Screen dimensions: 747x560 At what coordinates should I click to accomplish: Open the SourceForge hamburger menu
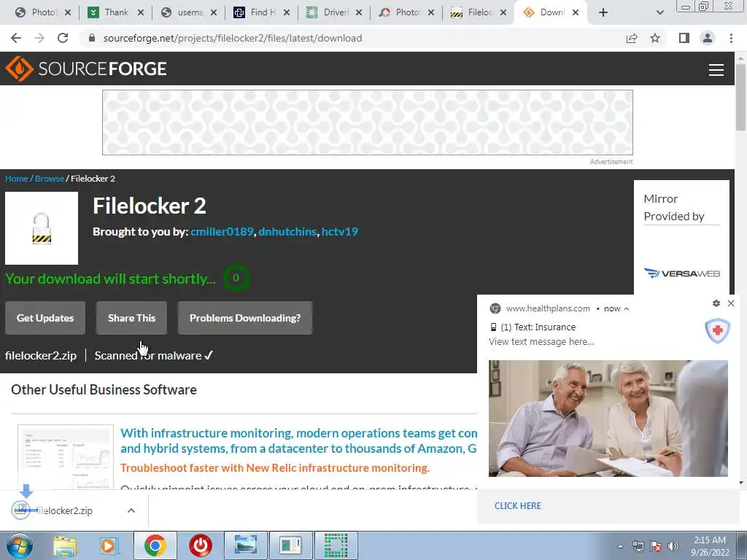[x=716, y=69]
